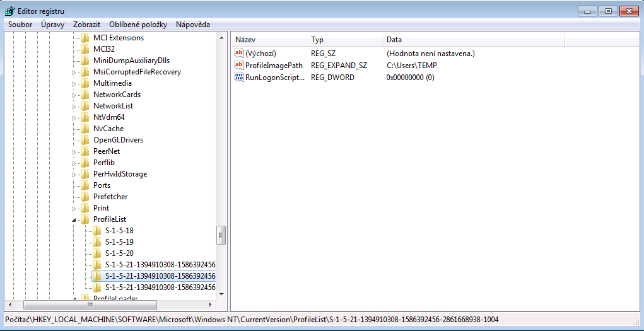Select the MiniDumpAuxiliaryDlls folder icon
This screenshot has width=644, height=331.
pos(85,61)
